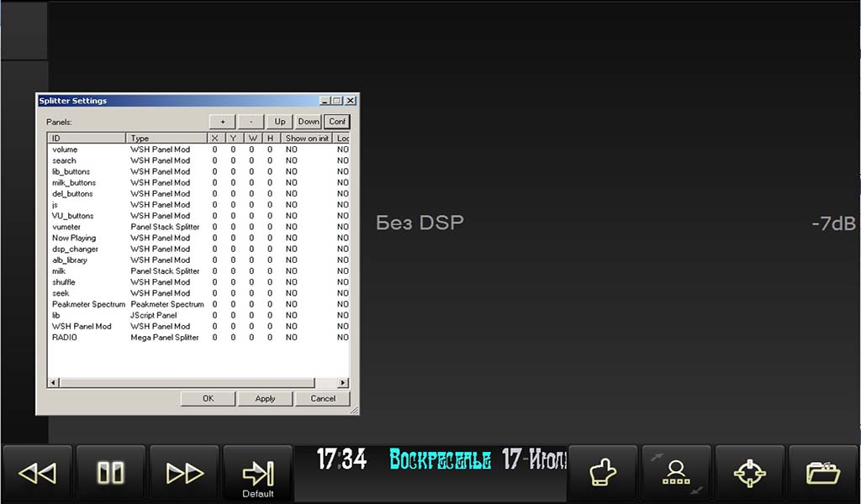Click the person with dots icon
Viewport: 861px width, 504px height.
click(676, 473)
